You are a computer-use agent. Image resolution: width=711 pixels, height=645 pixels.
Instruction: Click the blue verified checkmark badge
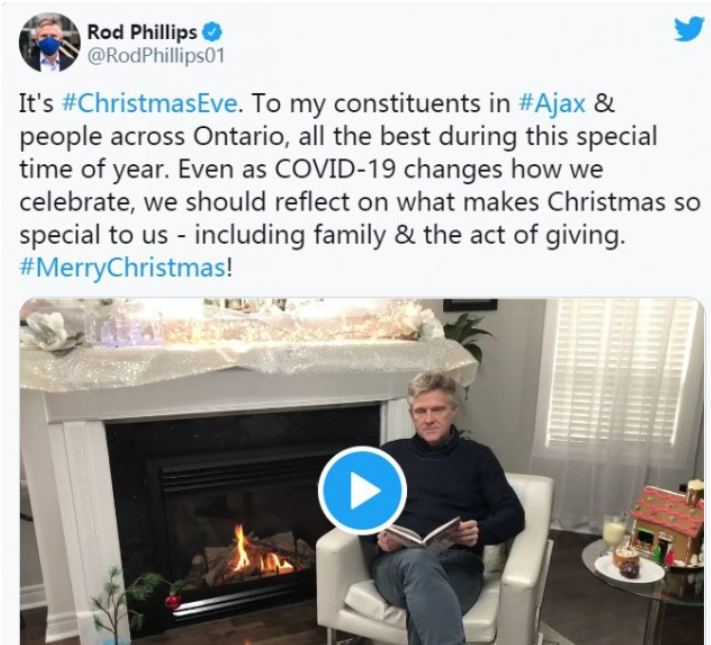point(211,32)
